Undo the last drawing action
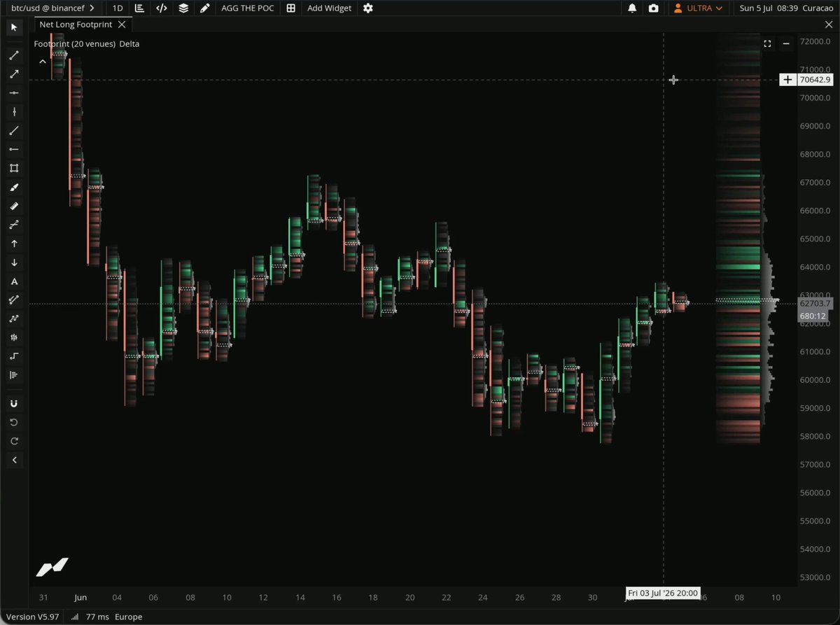Image resolution: width=840 pixels, height=625 pixels. click(x=14, y=423)
